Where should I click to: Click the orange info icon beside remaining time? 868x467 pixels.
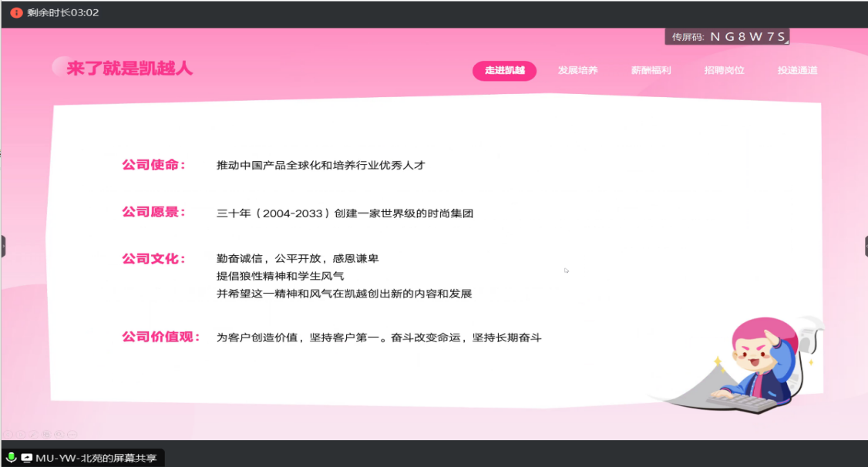[x=16, y=13]
